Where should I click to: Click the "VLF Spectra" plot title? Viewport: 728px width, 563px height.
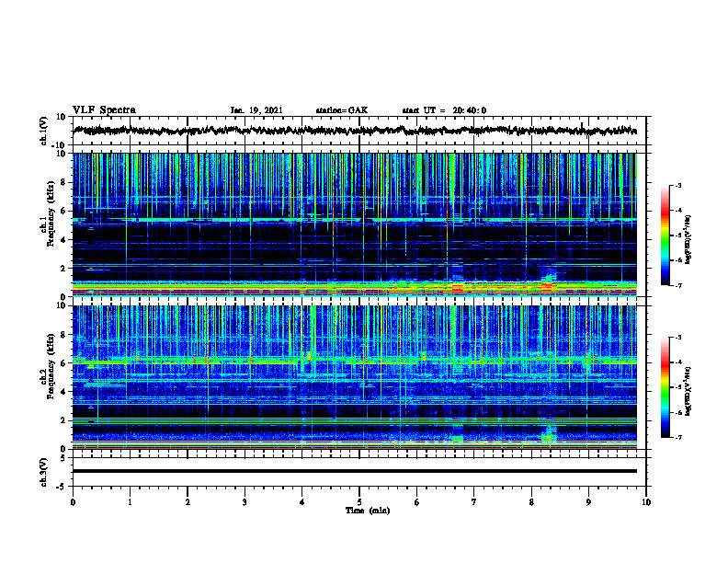(x=104, y=110)
